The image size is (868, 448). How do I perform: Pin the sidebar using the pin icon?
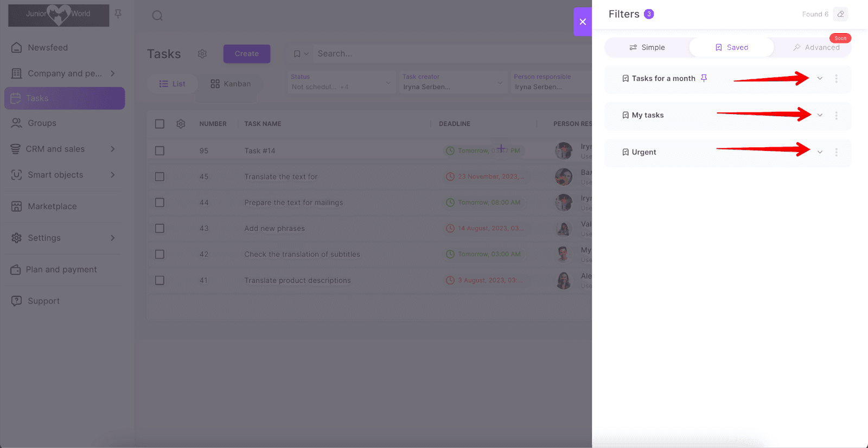tap(118, 14)
